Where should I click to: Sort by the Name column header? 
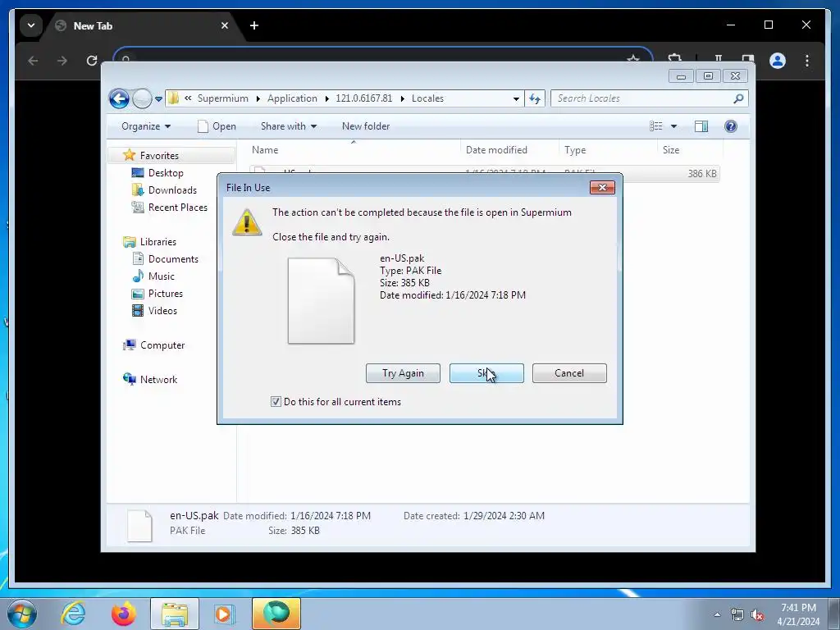(353, 150)
